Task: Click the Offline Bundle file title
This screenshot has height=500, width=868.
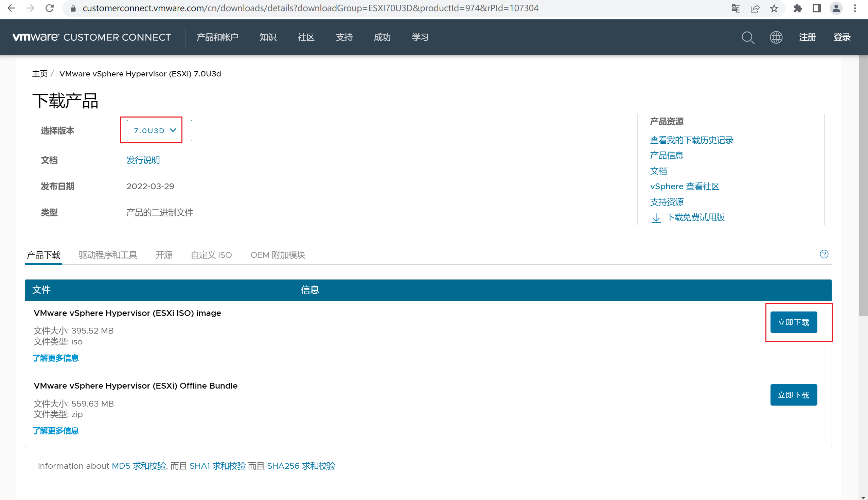Action: [136, 386]
